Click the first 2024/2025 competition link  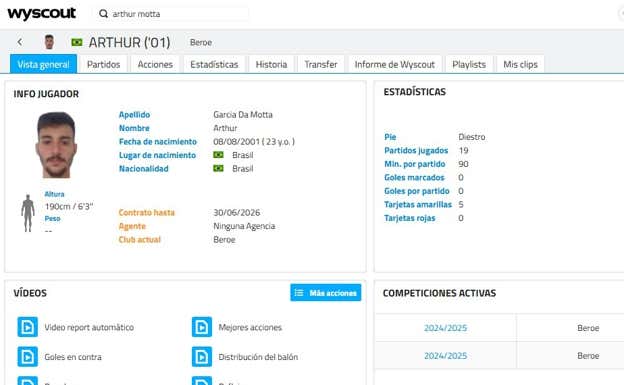coord(445,328)
